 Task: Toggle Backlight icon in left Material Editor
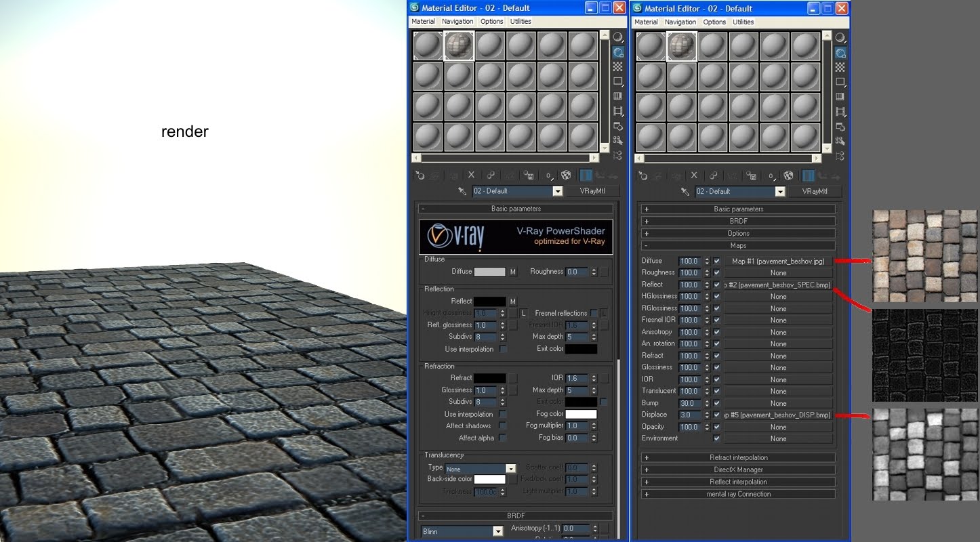pos(618,52)
